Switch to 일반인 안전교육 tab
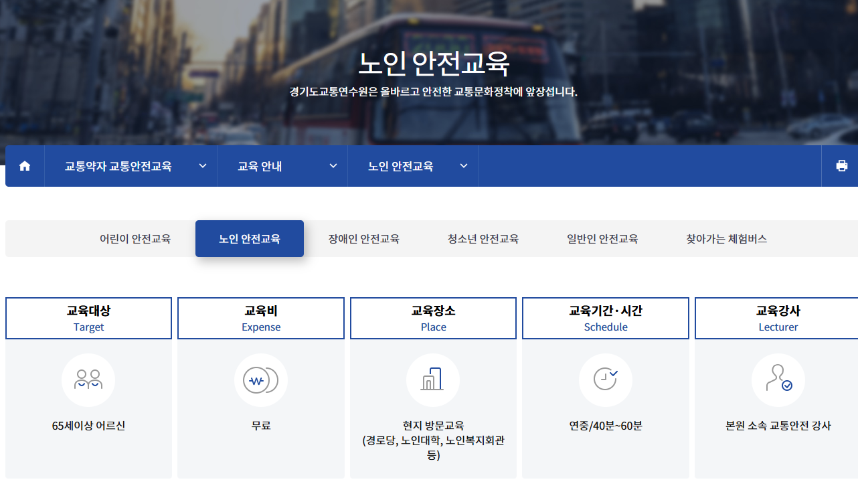858x504 pixels. pos(602,238)
